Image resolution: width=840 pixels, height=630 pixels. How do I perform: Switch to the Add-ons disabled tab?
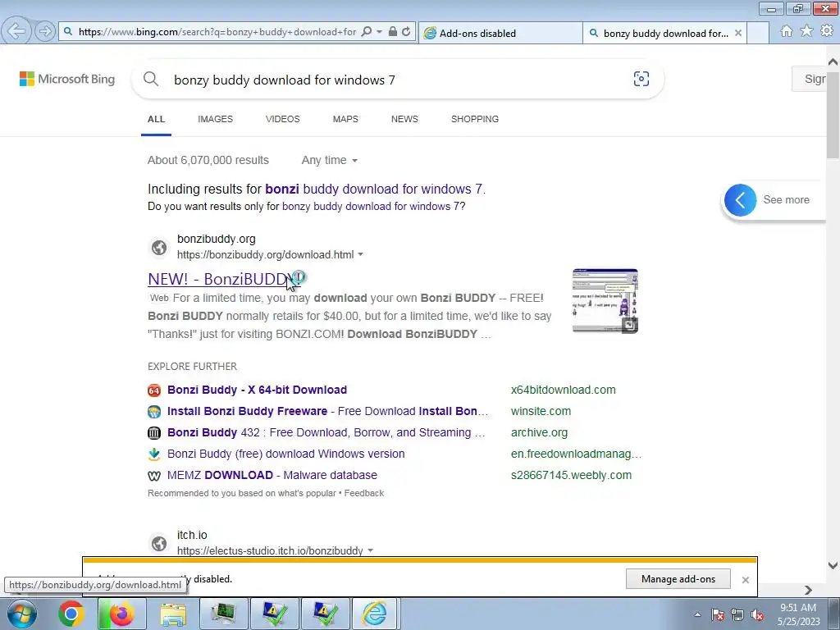point(500,33)
